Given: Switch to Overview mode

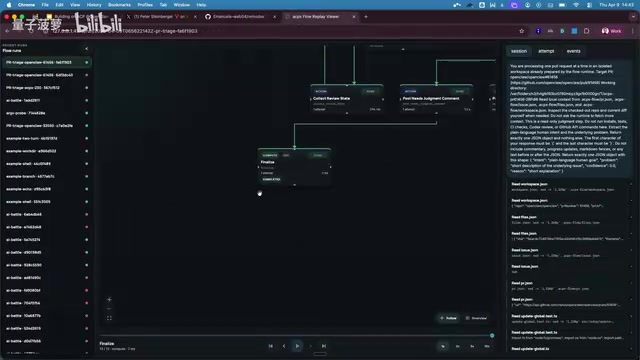Looking at the screenshot, I should 476,318.
